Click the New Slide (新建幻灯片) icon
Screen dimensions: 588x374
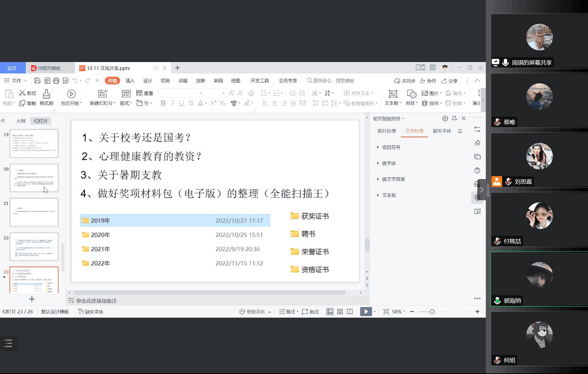[x=103, y=94]
